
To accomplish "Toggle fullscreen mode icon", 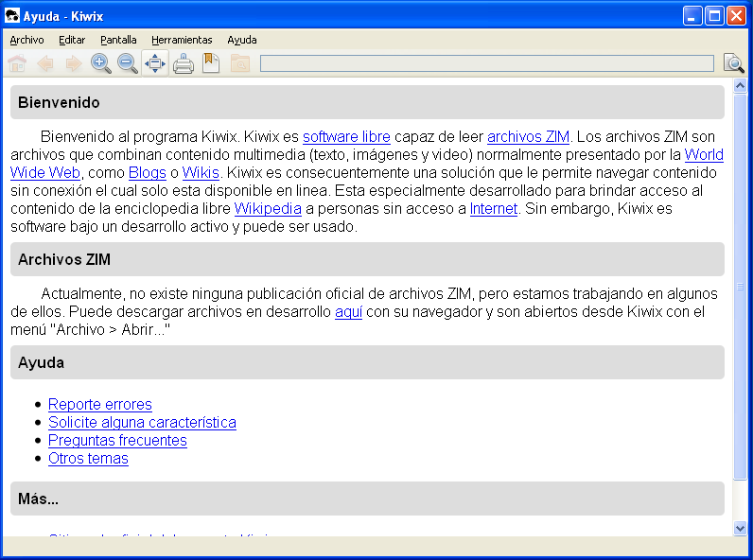I will tap(155, 63).
